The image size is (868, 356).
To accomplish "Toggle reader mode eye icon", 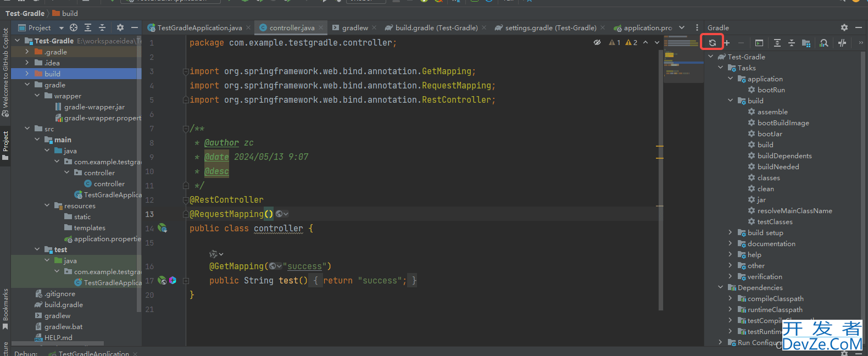I will point(597,42).
